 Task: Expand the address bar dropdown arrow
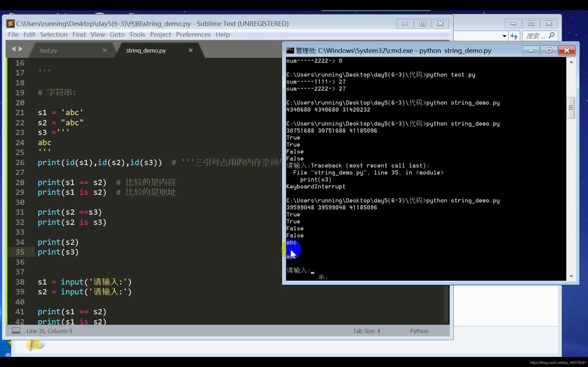click(x=504, y=36)
